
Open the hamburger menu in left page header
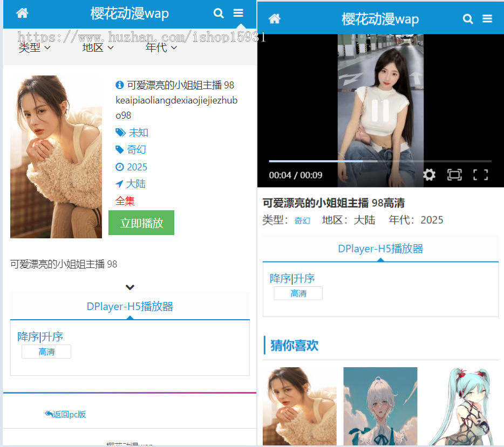238,13
